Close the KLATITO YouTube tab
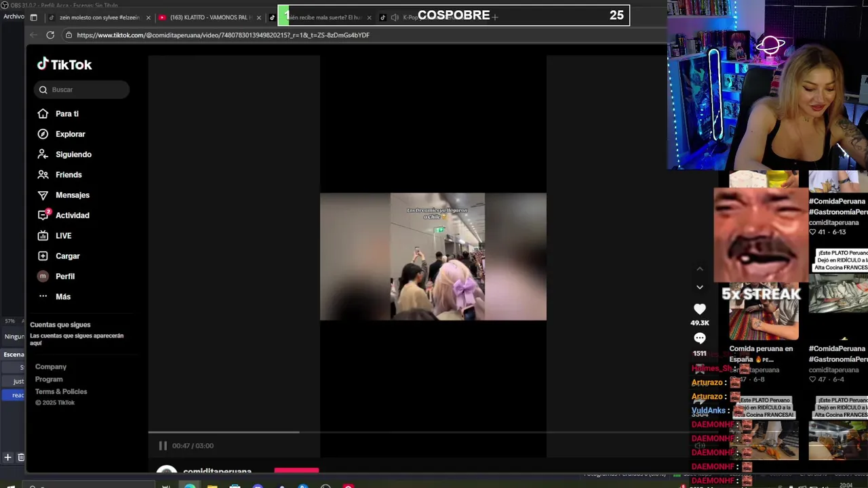The image size is (868, 488). pos(258,18)
